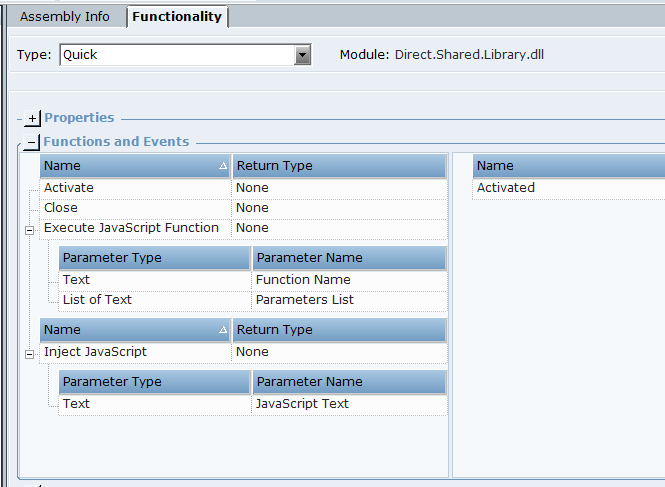Image resolution: width=665 pixels, height=487 pixels.
Task: Select the Activate function row
Action: [x=69, y=188]
